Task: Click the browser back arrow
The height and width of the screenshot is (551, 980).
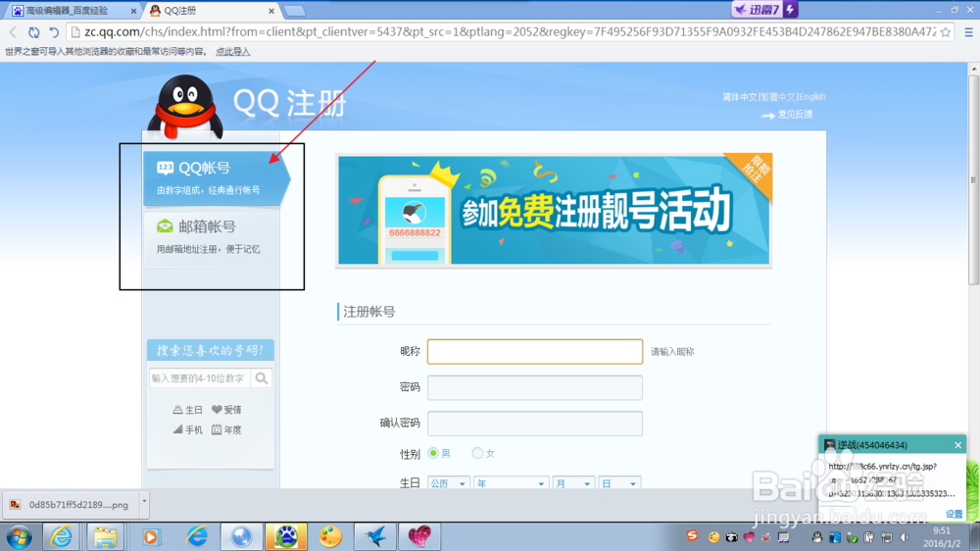Action: click(x=13, y=32)
